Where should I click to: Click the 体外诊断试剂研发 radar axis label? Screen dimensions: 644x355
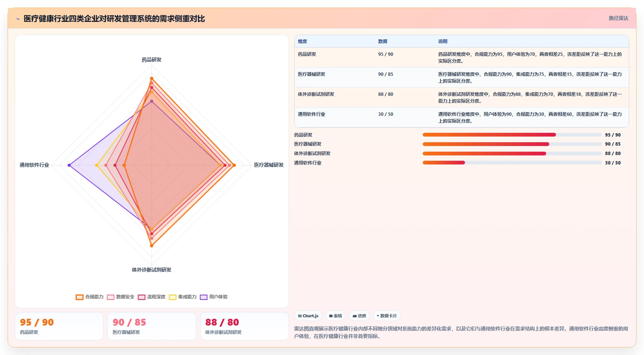click(151, 270)
